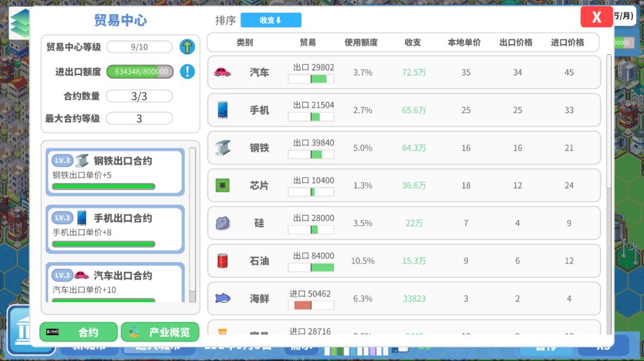This screenshot has width=644, height=361.
Task: Click 22万 income for 硅
Action: [x=414, y=223]
